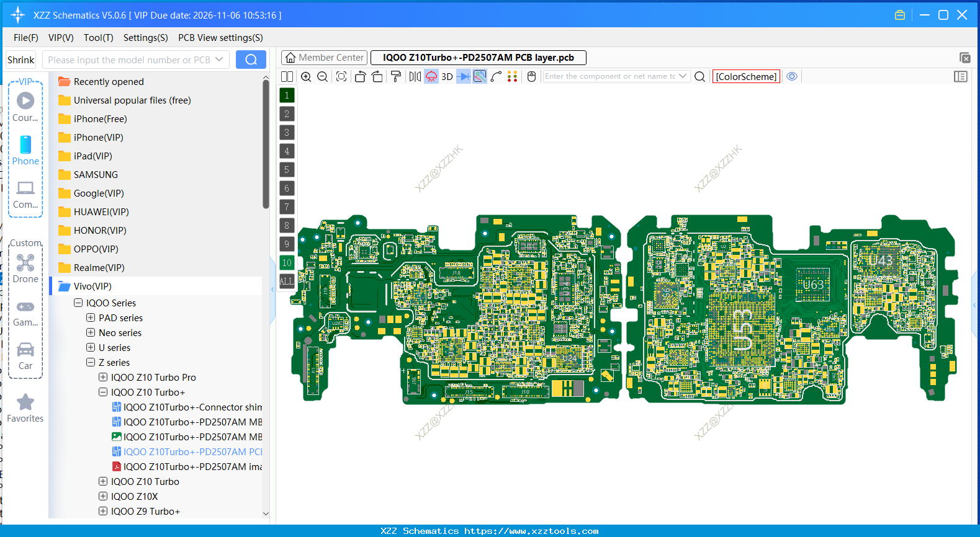Image resolution: width=980 pixels, height=537 pixels.
Task: Mirror the board with the flip icon
Action: point(415,76)
